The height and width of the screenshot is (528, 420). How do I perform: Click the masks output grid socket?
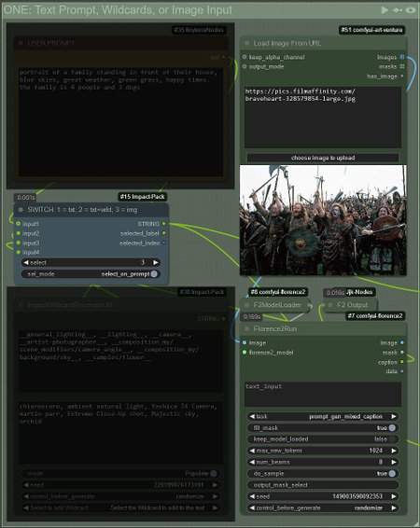pos(402,66)
